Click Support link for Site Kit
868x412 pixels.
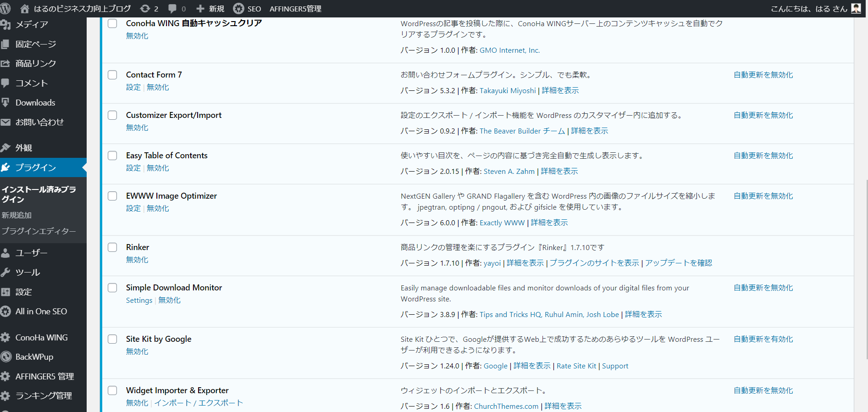pos(615,366)
